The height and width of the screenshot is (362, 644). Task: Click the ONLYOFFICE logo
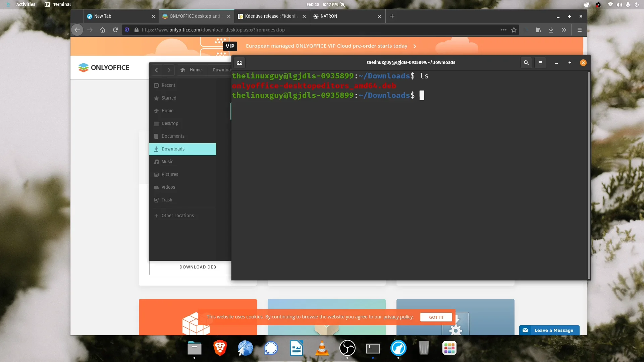[x=104, y=68]
